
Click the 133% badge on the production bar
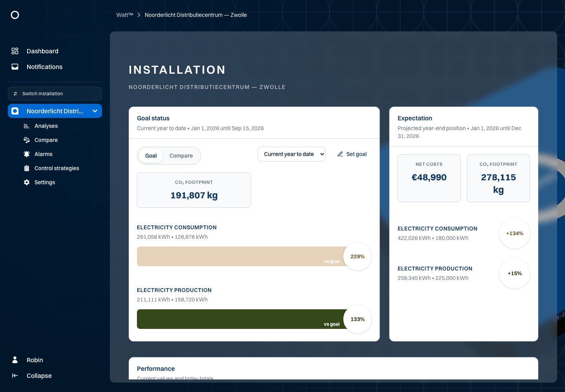357,319
